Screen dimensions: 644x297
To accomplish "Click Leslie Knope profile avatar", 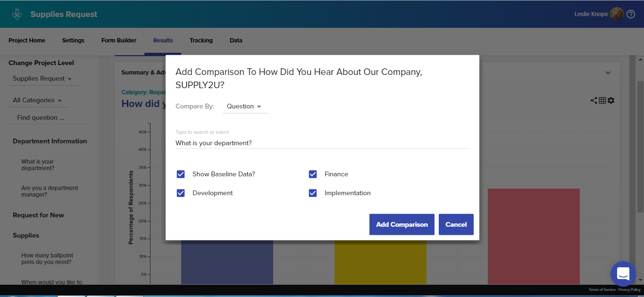I will point(617,14).
